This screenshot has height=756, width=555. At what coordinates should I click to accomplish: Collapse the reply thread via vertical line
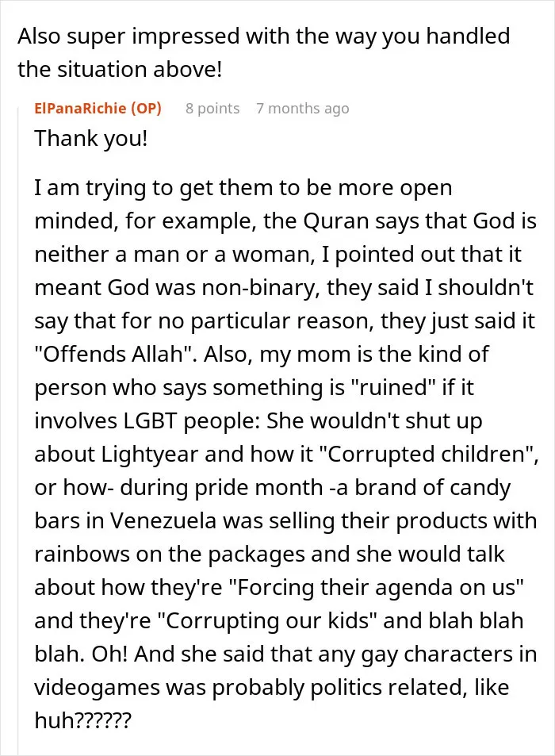click(x=19, y=429)
